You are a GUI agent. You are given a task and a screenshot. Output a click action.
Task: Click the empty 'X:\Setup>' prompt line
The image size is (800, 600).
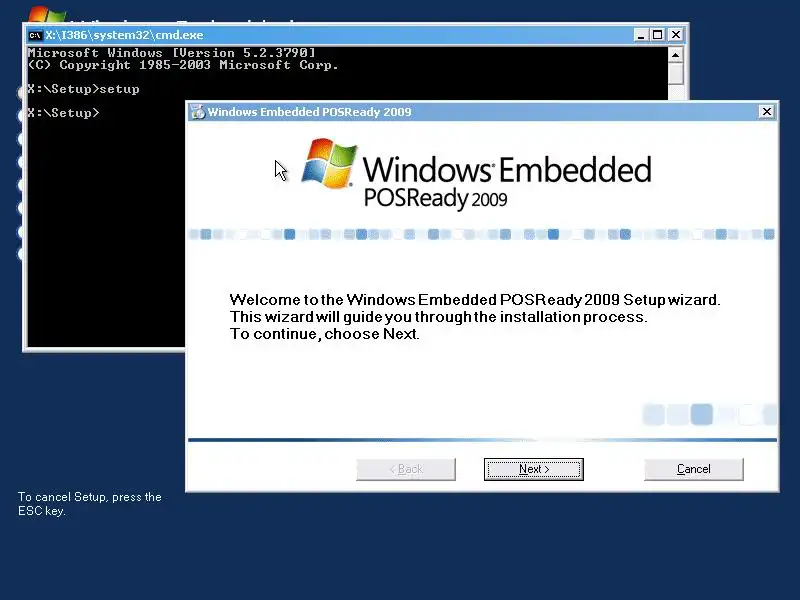(x=63, y=113)
